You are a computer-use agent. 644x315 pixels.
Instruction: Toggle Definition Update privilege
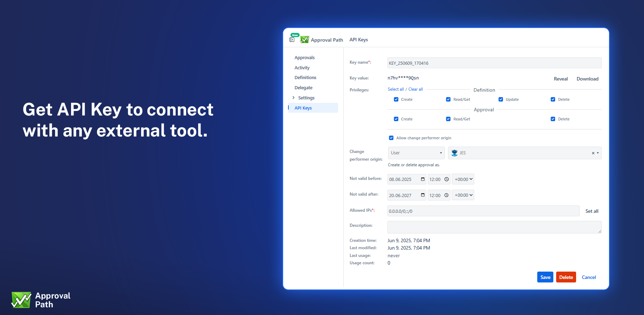[x=501, y=99]
